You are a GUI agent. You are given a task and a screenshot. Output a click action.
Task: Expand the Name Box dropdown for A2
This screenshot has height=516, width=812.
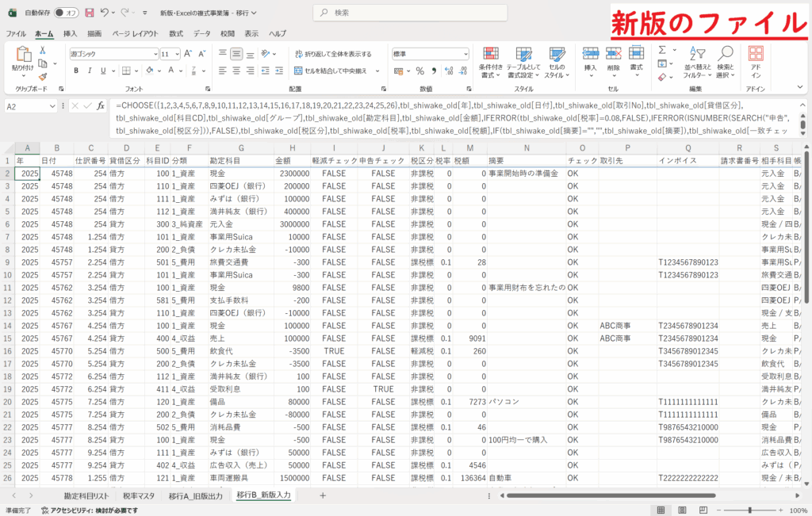[55, 106]
